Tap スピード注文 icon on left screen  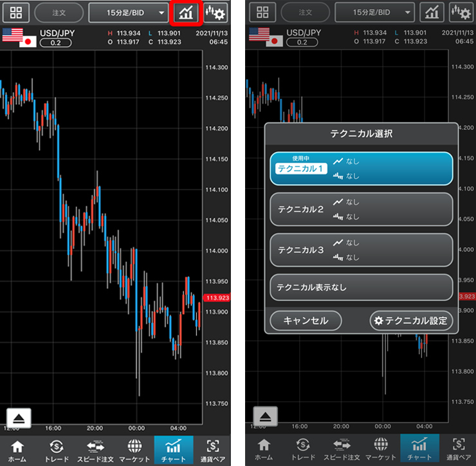coord(95,449)
